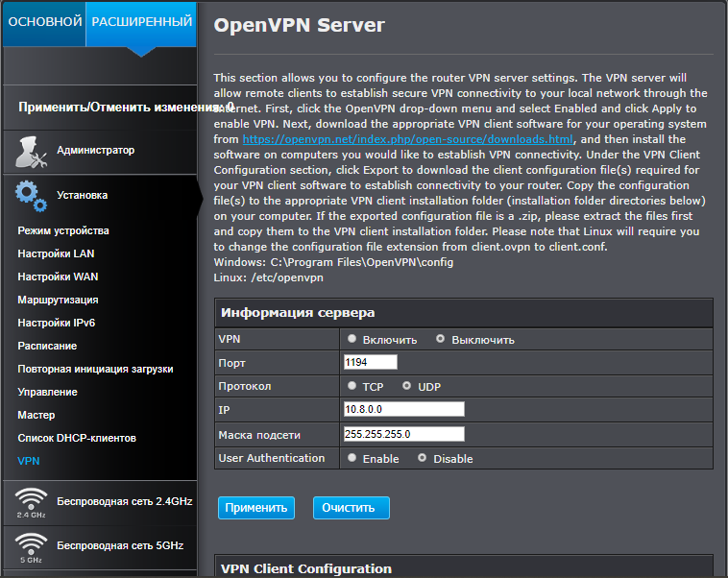The height and width of the screenshot is (578, 728).
Task: Click the Порт input field
Action: (x=371, y=362)
